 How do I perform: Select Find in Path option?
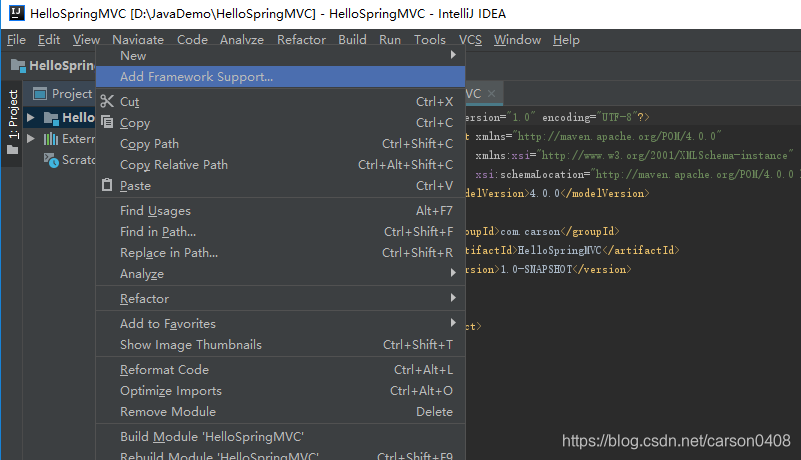[x=280, y=232]
